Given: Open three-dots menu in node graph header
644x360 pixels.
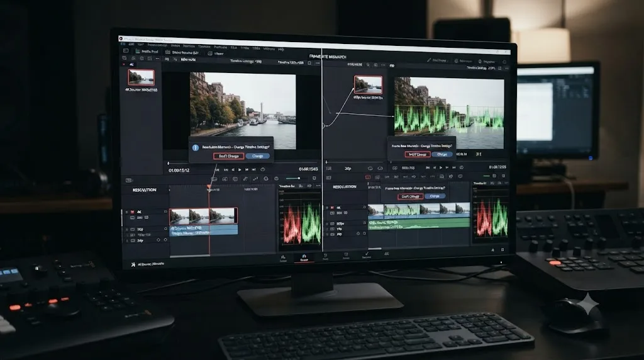Looking at the screenshot, I should pyautogui.click(x=383, y=65).
